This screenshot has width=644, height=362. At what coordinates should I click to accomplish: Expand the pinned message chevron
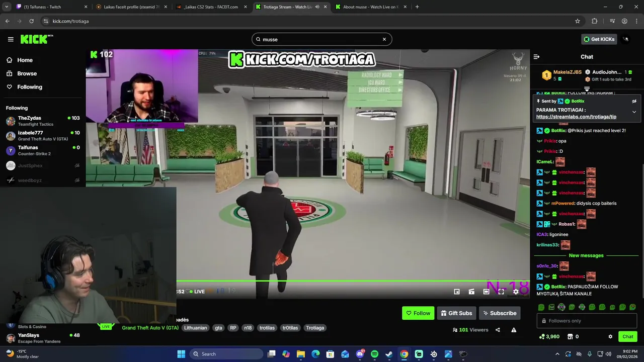pyautogui.click(x=634, y=112)
